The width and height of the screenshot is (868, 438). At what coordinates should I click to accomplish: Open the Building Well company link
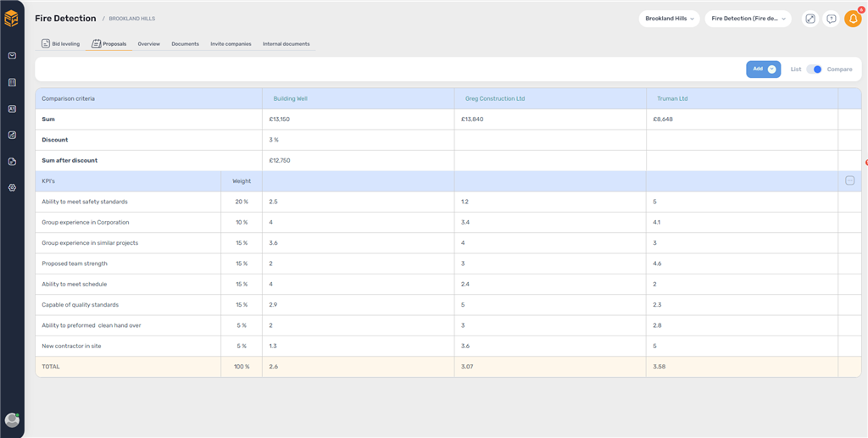click(x=290, y=98)
